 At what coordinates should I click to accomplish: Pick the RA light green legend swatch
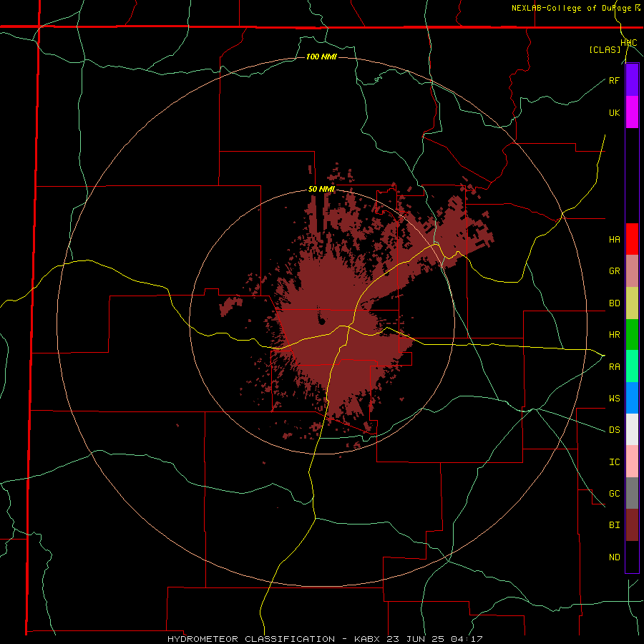coord(632,366)
